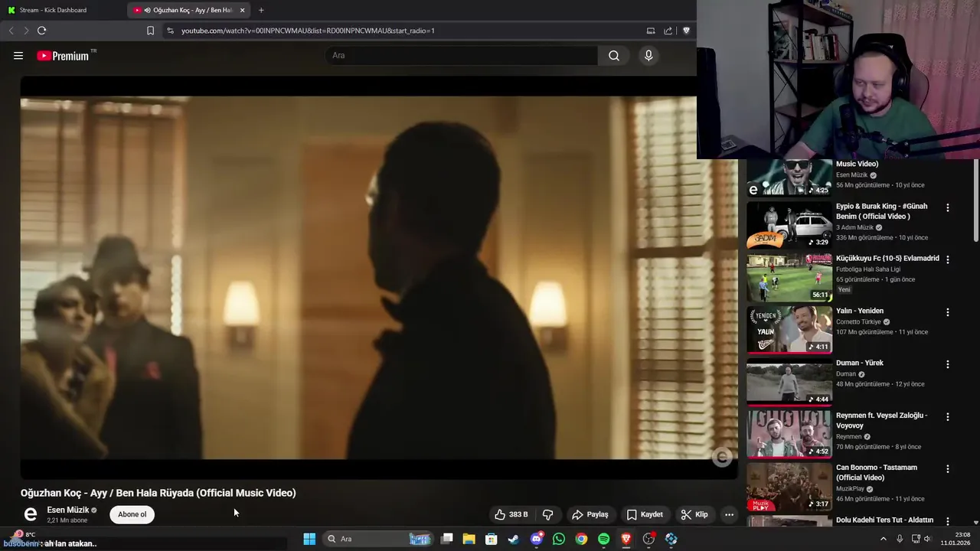
Task: Click the share icon in the address bar
Action: click(x=668, y=31)
